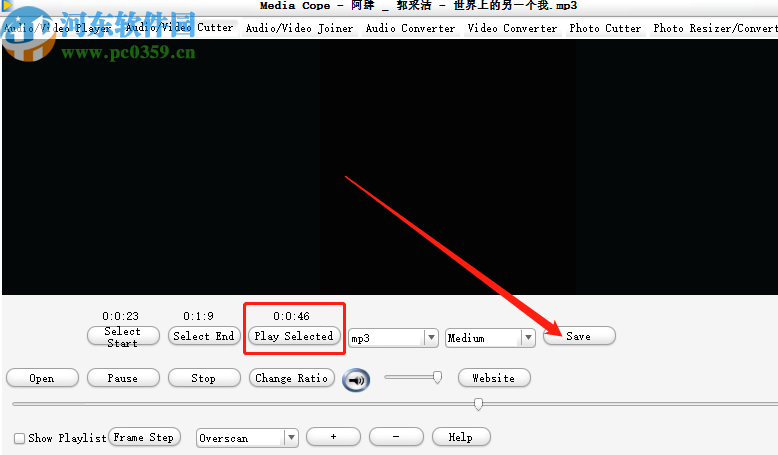Enable the Show Playlist checkbox
778x455 pixels.
[x=19, y=438]
